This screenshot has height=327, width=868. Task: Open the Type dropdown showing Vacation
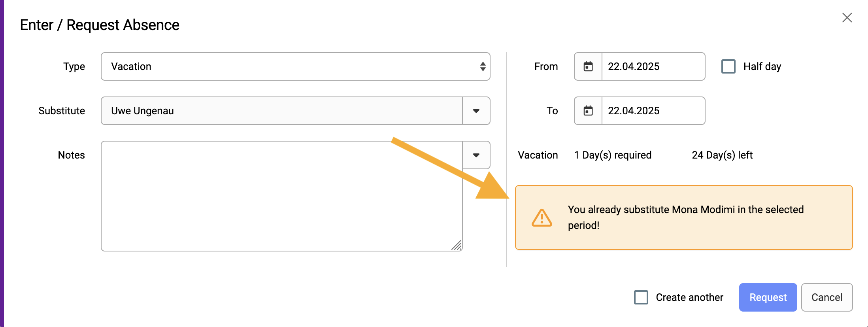click(296, 66)
